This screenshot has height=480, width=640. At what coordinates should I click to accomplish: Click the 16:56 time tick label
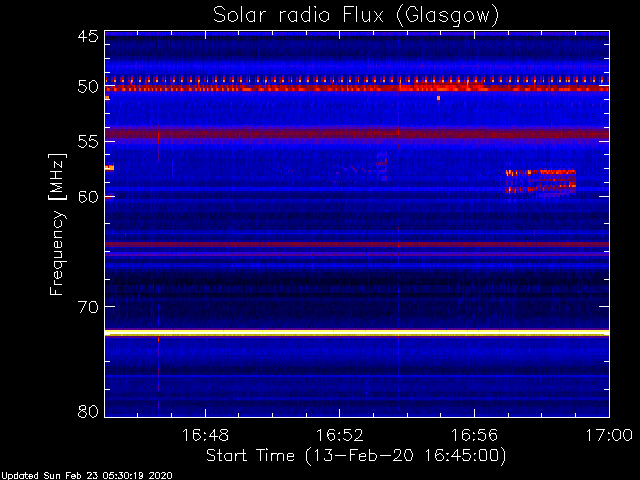pyautogui.click(x=474, y=435)
